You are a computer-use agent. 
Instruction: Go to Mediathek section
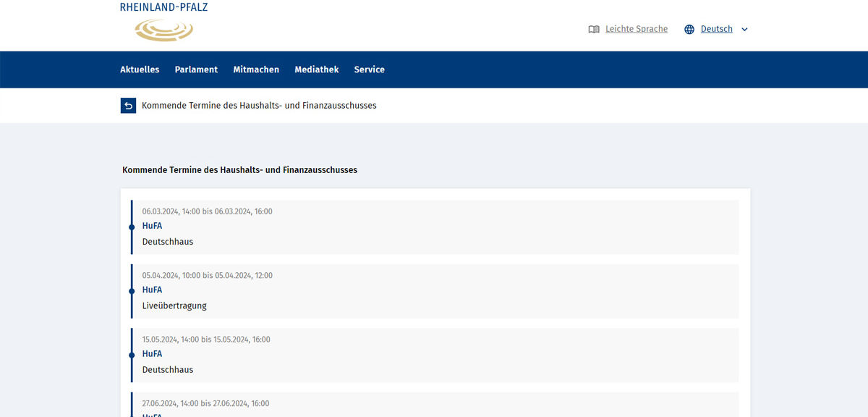(316, 69)
